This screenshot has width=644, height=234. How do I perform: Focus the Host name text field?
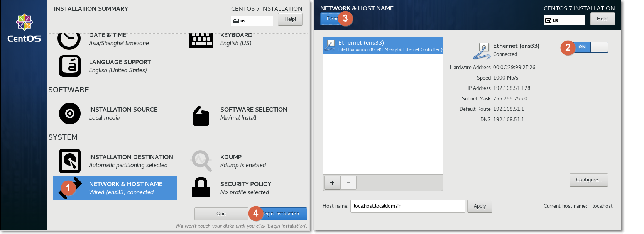pyautogui.click(x=408, y=206)
